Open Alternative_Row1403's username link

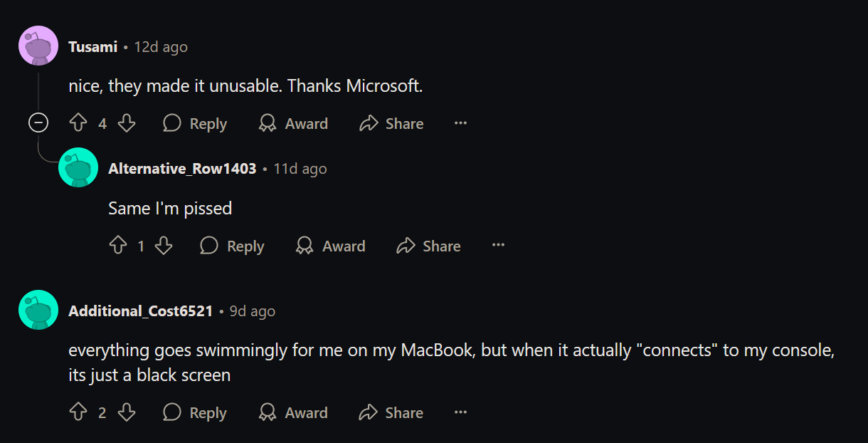[x=182, y=169]
